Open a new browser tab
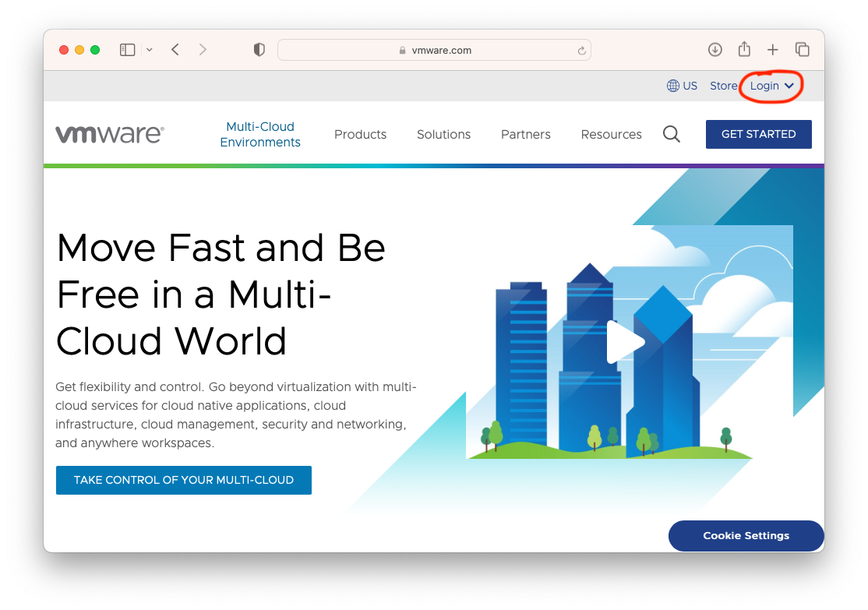Image resolution: width=868 pixels, height=610 pixels. (x=772, y=49)
